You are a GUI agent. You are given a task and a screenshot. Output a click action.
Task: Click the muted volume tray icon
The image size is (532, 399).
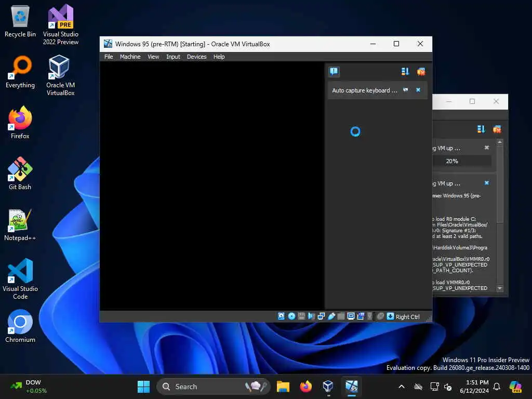(x=448, y=387)
